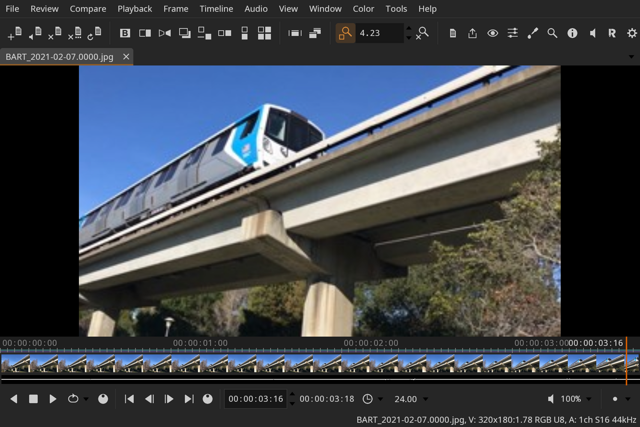Open the Help menu
640x427 pixels.
[x=427, y=9]
